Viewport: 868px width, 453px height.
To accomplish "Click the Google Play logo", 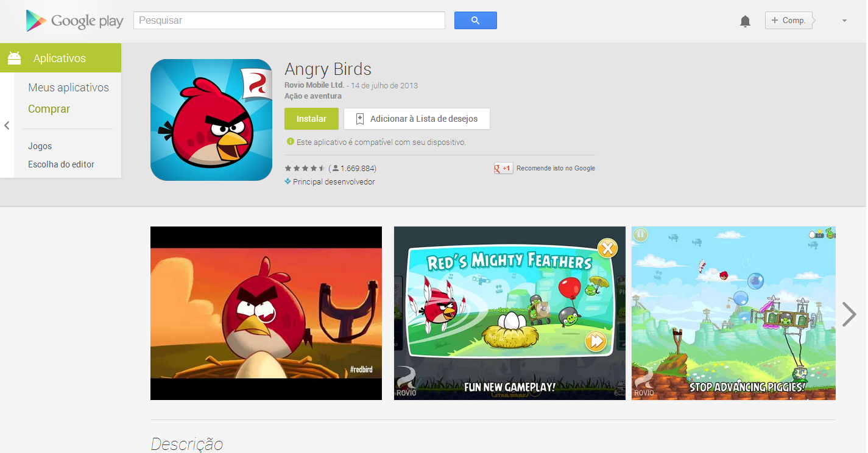I will [74, 21].
